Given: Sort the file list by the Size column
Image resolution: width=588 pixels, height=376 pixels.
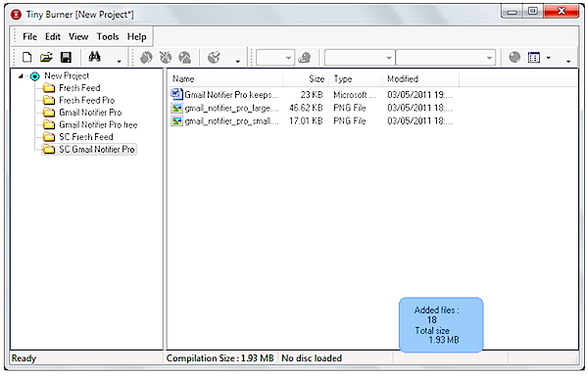Looking at the screenshot, I should click(x=306, y=79).
